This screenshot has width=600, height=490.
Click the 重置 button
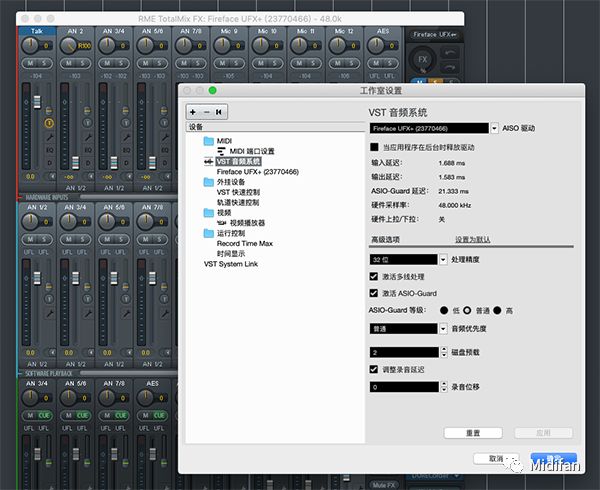[x=473, y=433]
